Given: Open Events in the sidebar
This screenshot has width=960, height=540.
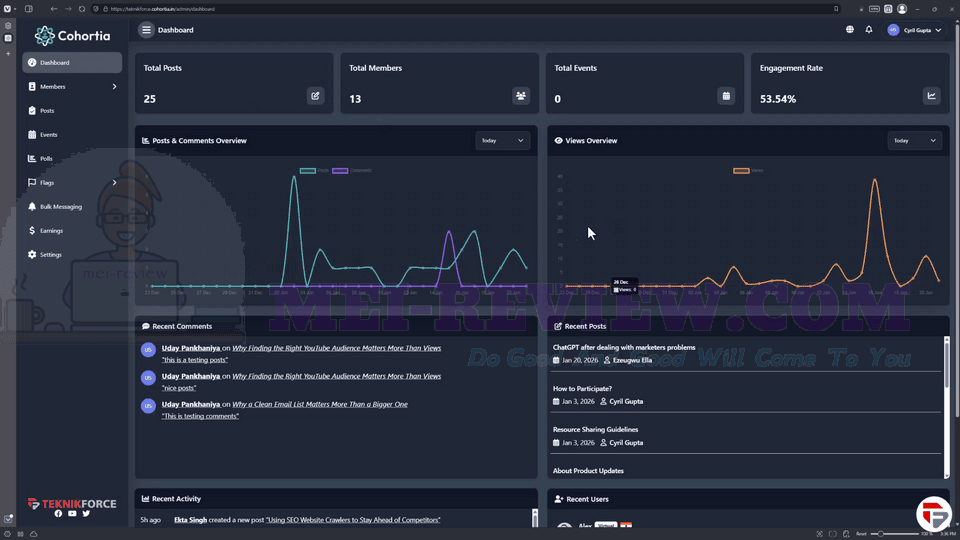Looking at the screenshot, I should (x=72, y=135).
